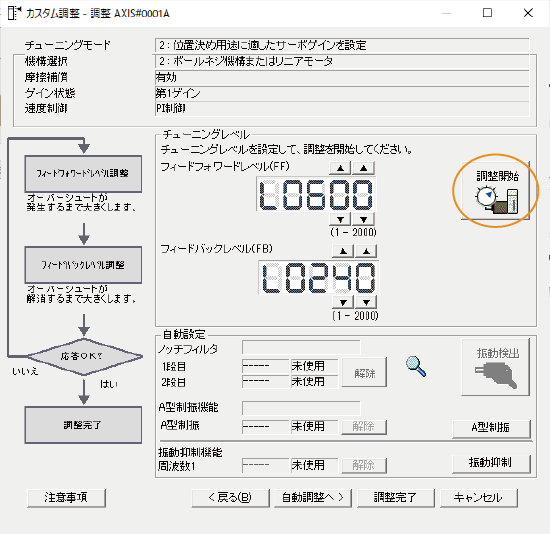This screenshot has height=534, width=550.
Task: Click 1段目 未使用 status text
Action: (308, 366)
